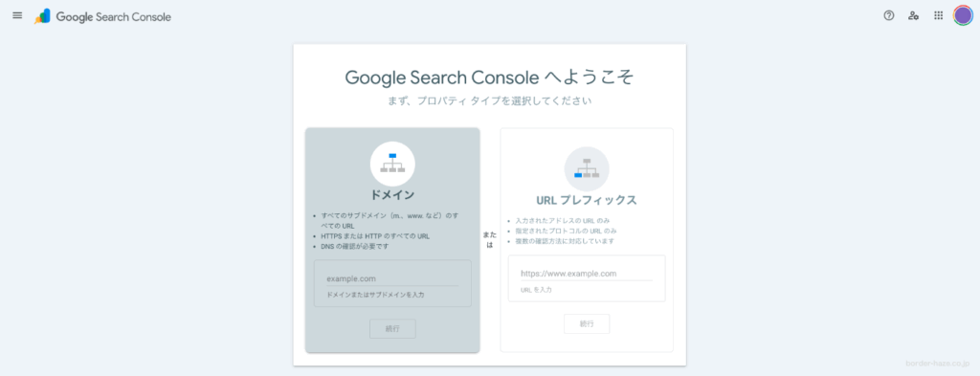Click 'ドメインまたはサブドメインを入力' helper text
Viewport: 980px width, 376px height.
(x=375, y=294)
